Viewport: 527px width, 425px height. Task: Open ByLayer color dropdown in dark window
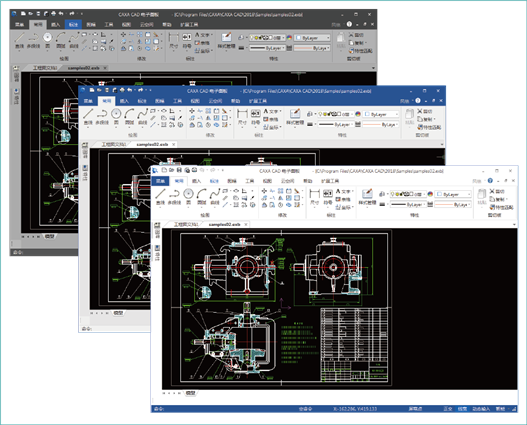312,38
